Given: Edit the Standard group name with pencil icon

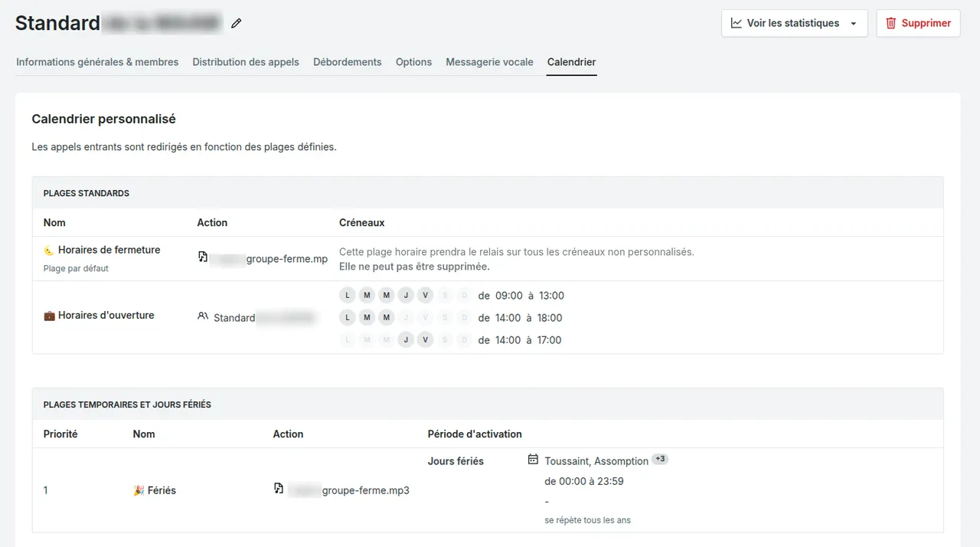Looking at the screenshot, I should click(237, 24).
